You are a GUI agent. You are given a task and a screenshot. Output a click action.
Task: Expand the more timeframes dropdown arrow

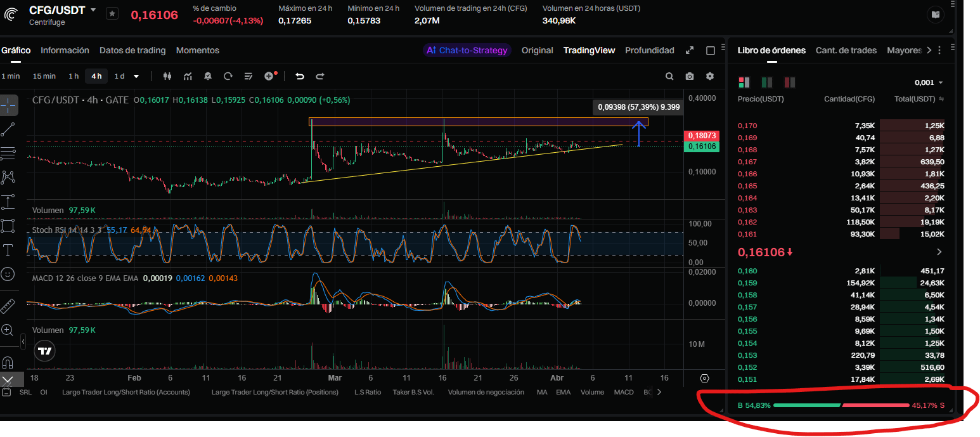coord(136,76)
